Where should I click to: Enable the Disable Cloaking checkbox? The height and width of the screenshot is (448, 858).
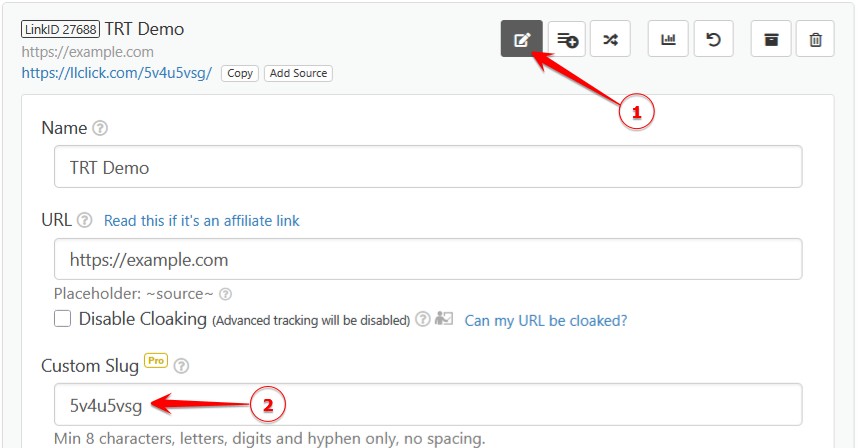coord(63,319)
